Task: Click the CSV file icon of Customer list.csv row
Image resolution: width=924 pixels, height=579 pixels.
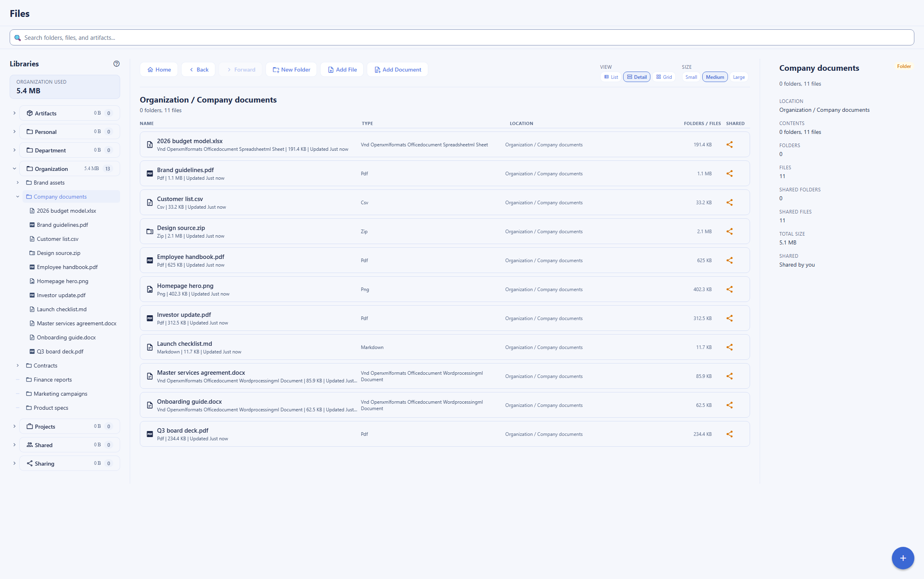Action: coord(150,203)
